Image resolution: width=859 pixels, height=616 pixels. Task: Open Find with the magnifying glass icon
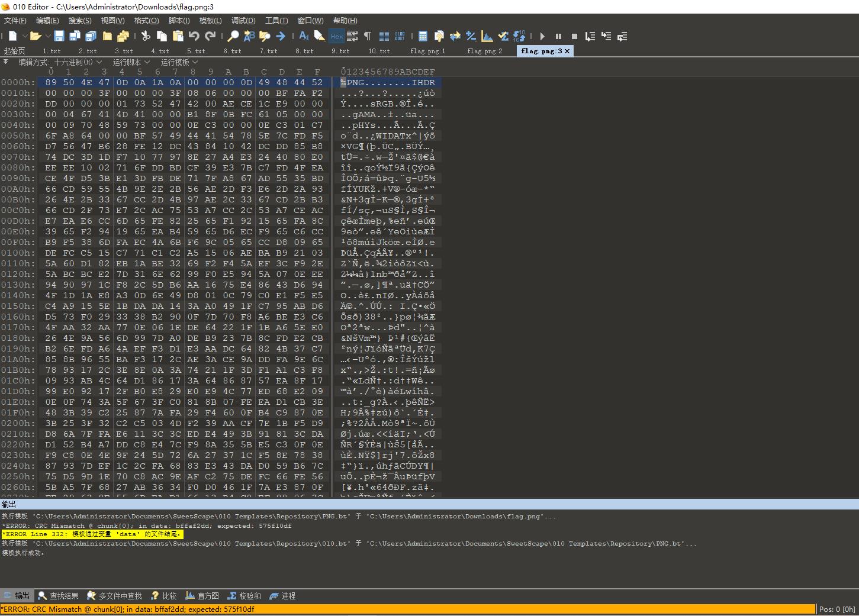click(x=233, y=36)
